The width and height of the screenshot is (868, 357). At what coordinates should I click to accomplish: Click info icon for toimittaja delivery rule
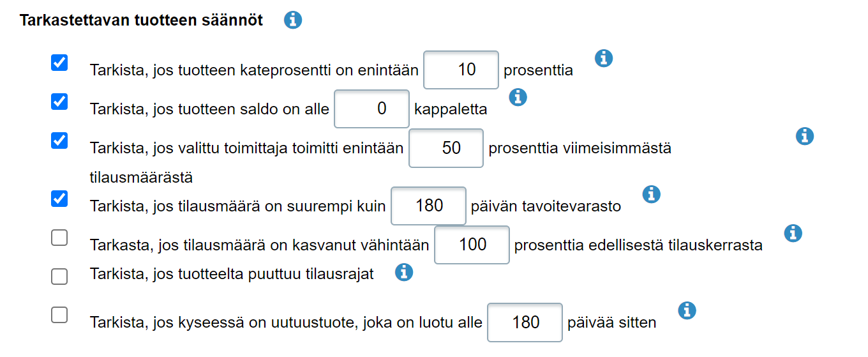[805, 136]
